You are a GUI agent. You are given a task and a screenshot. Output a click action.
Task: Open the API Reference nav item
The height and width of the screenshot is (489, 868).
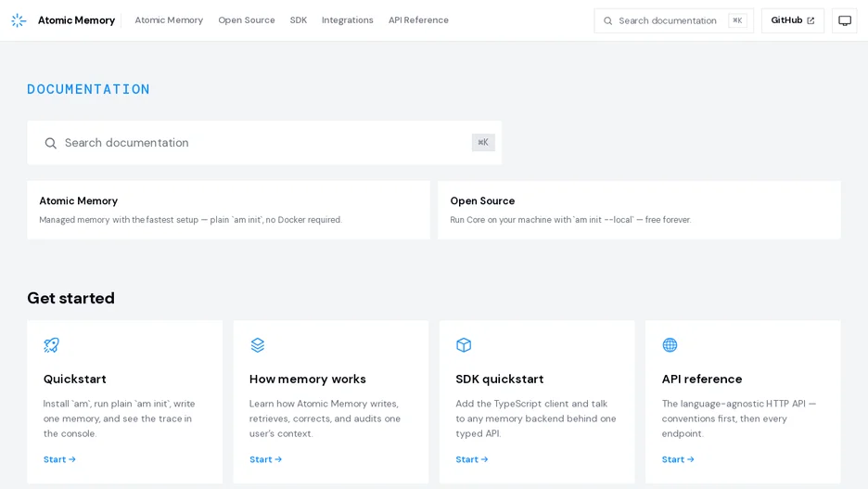[418, 19]
